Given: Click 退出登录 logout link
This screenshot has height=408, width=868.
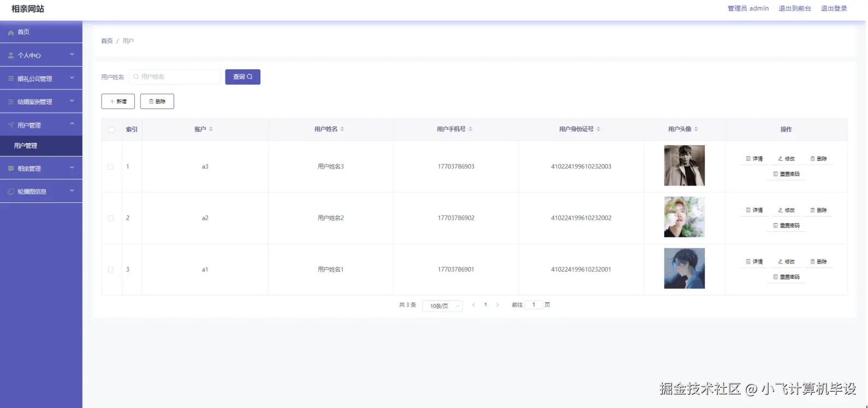Looking at the screenshot, I should 834,8.
